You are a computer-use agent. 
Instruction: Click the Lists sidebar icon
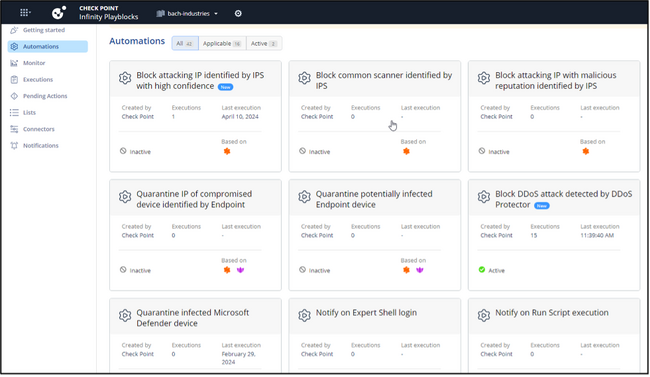[14, 112]
